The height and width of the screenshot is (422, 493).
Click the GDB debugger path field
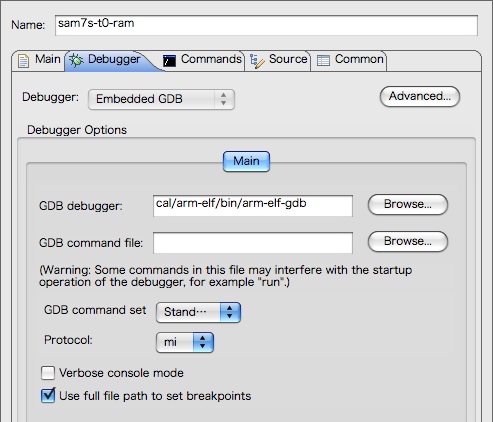[253, 206]
